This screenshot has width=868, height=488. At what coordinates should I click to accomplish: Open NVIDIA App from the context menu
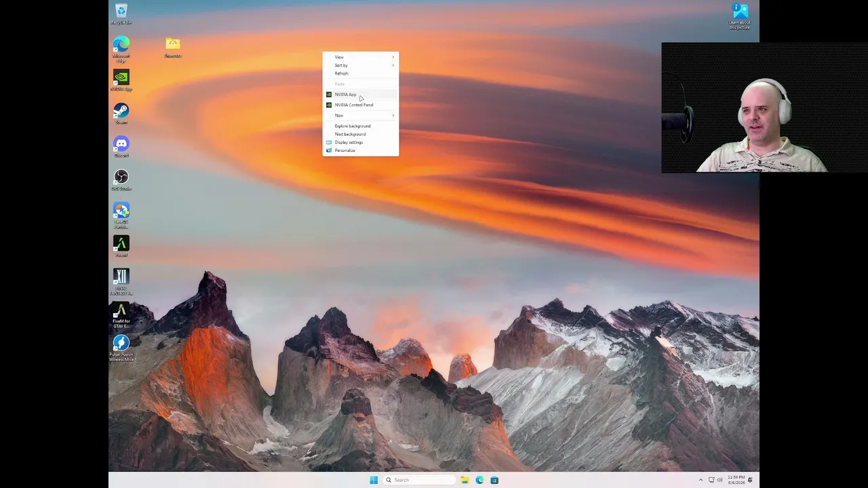361,95
